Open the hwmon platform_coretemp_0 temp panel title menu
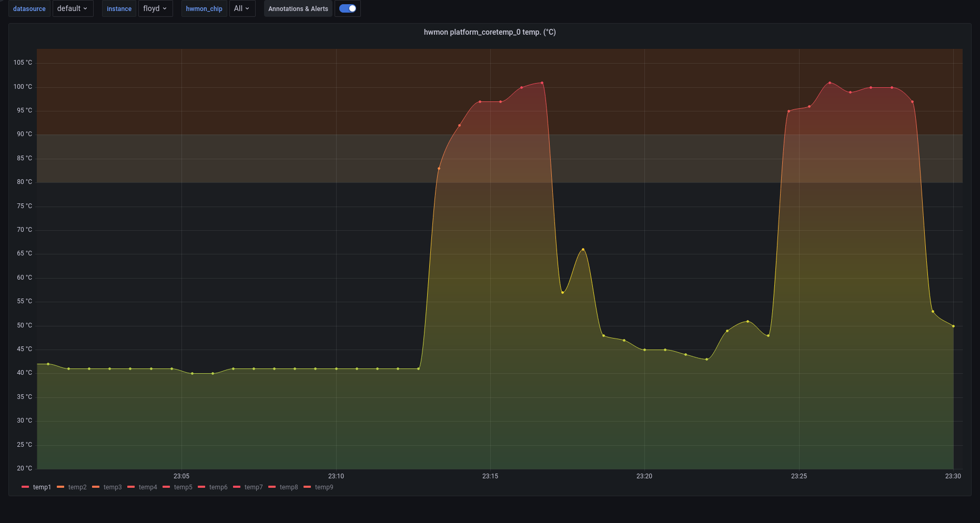 489,32
